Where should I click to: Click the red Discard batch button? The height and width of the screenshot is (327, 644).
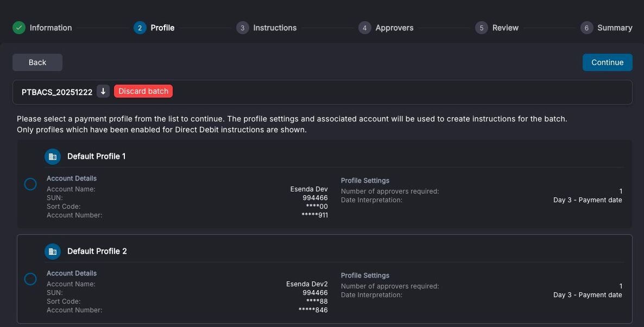coord(143,91)
